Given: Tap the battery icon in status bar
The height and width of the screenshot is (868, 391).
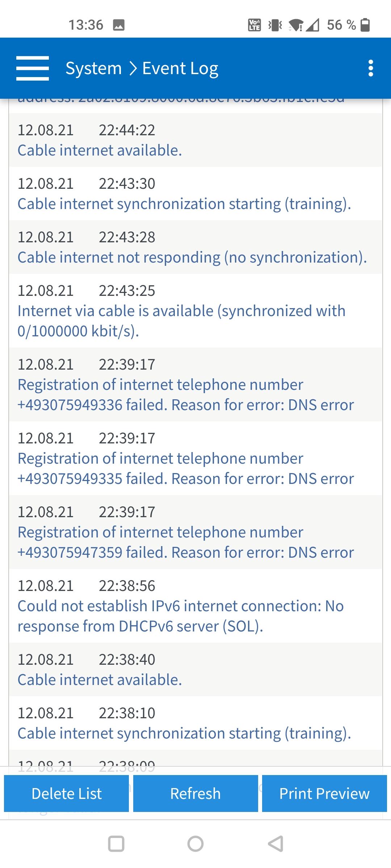Looking at the screenshot, I should [366, 25].
